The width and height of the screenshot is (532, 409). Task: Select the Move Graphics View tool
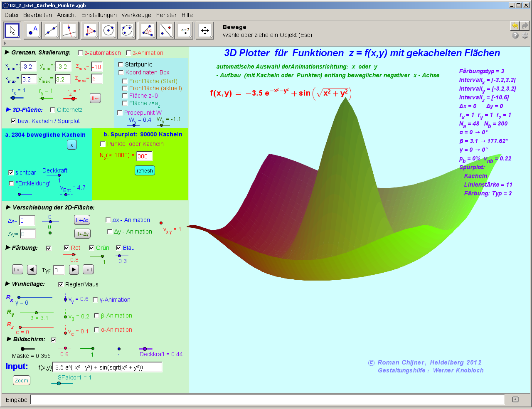click(205, 31)
